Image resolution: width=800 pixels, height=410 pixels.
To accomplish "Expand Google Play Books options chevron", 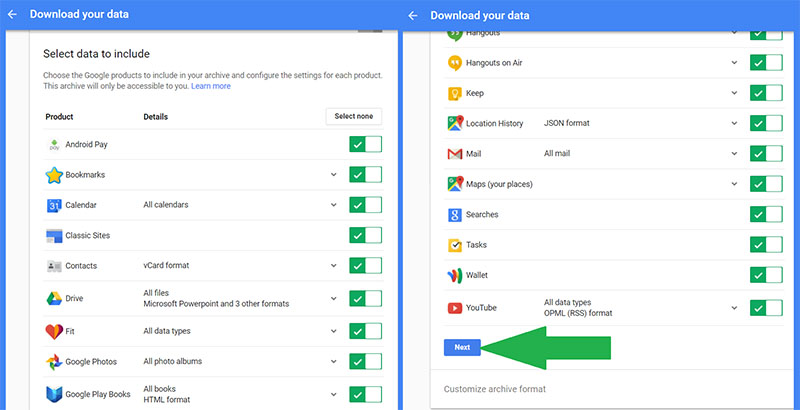I will pos(334,394).
